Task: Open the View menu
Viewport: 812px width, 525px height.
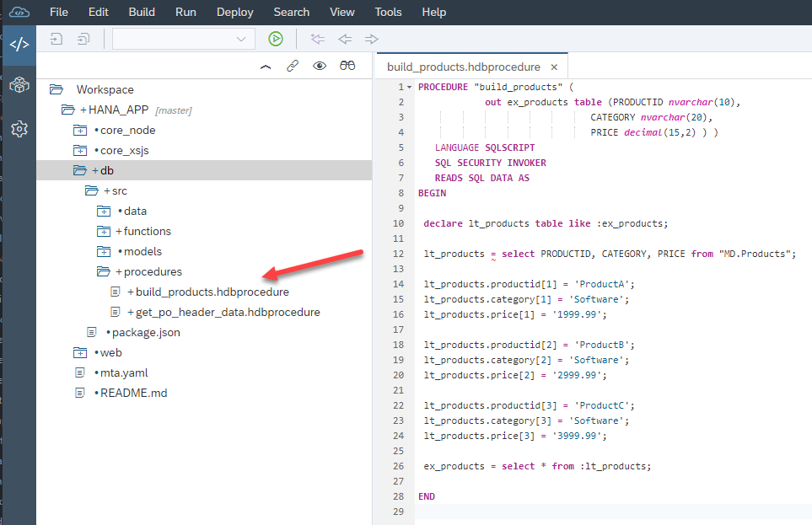Action: pos(342,12)
